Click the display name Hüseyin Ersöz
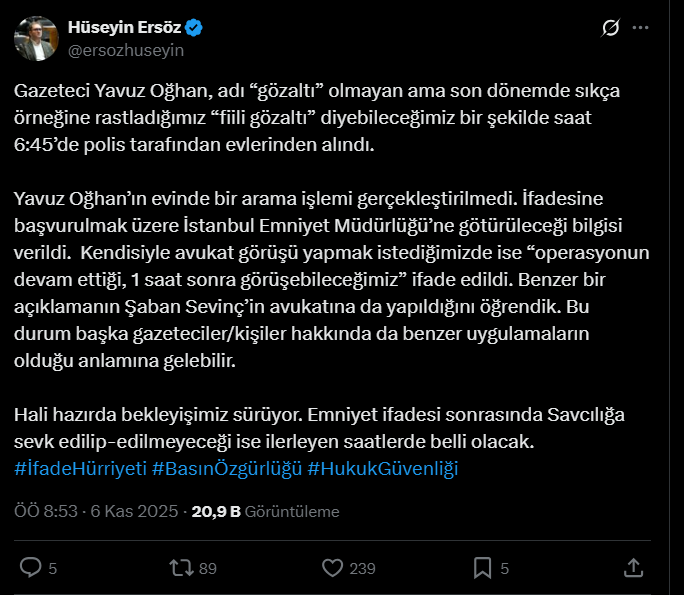 [x=125, y=28]
